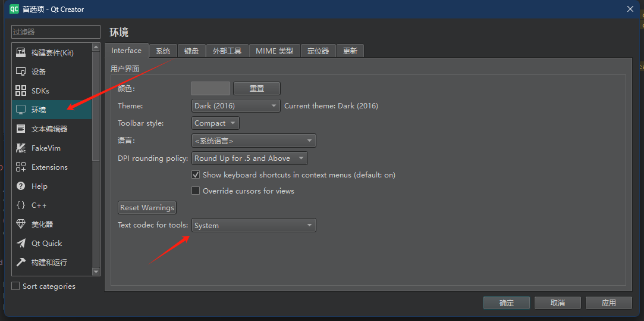The image size is (644, 321).
Task: Click the Kits monitor icon in sidebar
Action: pos(21,52)
